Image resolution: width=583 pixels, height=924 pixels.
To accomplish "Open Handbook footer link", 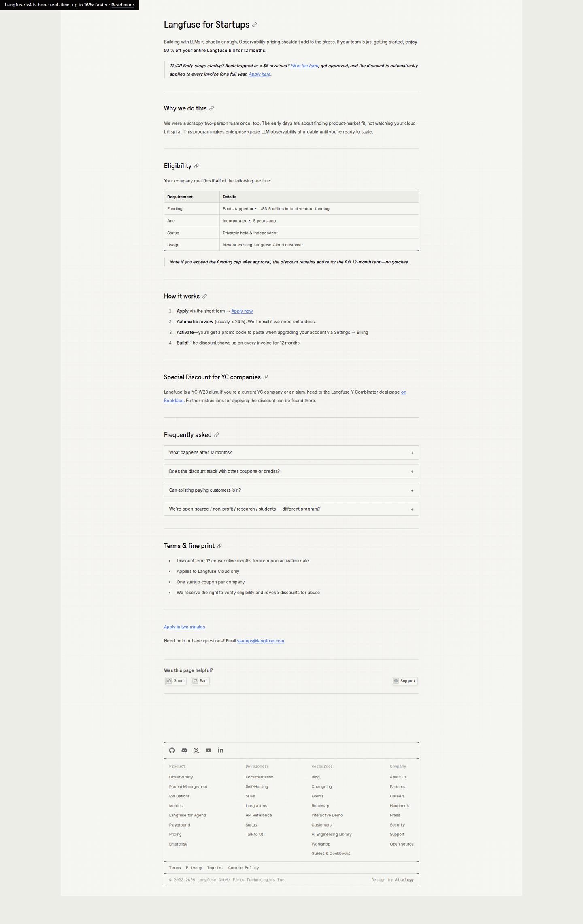I will pyautogui.click(x=399, y=806).
